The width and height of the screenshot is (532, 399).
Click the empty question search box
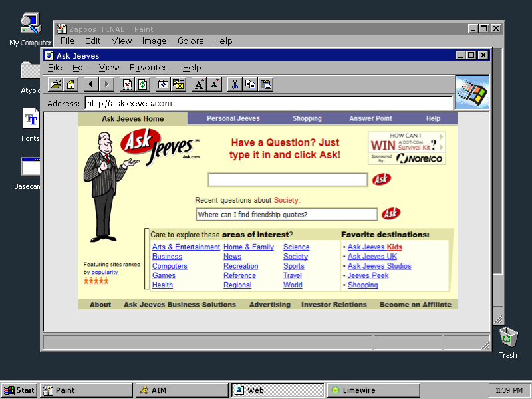[x=288, y=180]
